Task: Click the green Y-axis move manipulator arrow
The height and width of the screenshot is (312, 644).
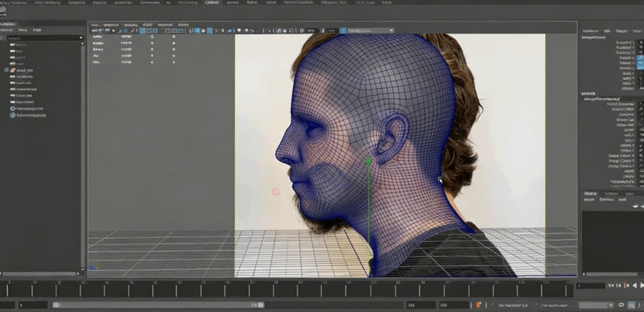Action: pos(368,161)
